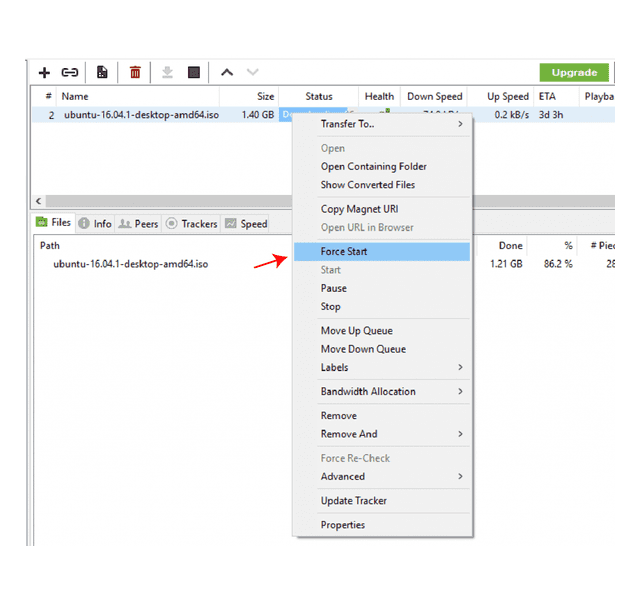The width and height of the screenshot is (640, 600).
Task: Open the Speed tab
Action: click(245, 224)
